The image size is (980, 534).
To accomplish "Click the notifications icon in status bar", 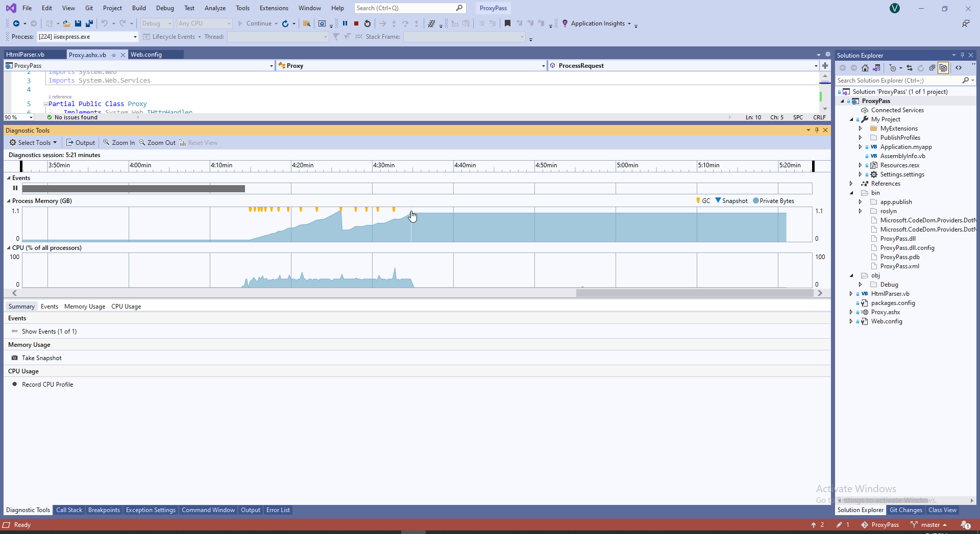I will click(965, 525).
